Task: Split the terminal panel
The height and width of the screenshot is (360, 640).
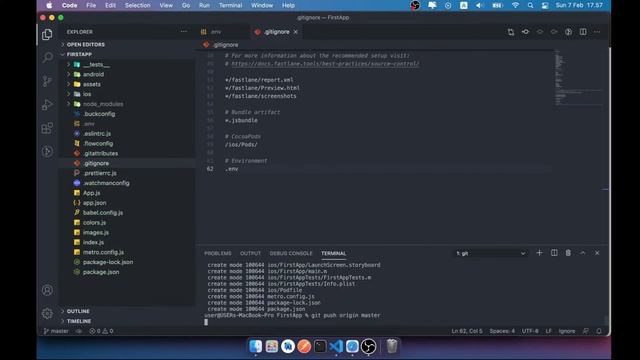Action: pyautogui.click(x=554, y=253)
